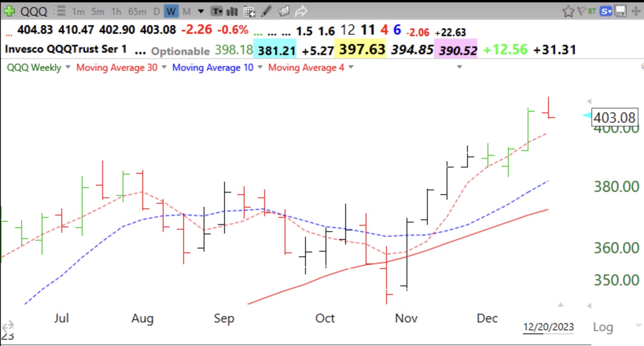Mark QQQ as favorite with star

[x=568, y=11]
